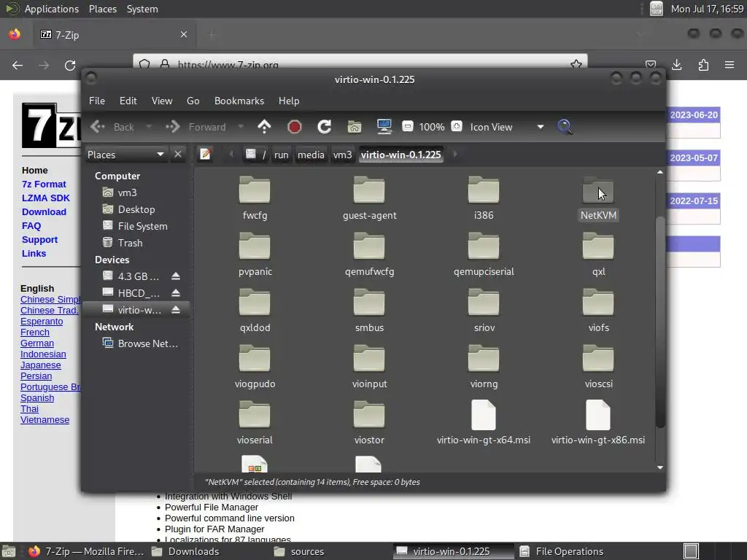Open Trash in the sidebar

[130, 243]
